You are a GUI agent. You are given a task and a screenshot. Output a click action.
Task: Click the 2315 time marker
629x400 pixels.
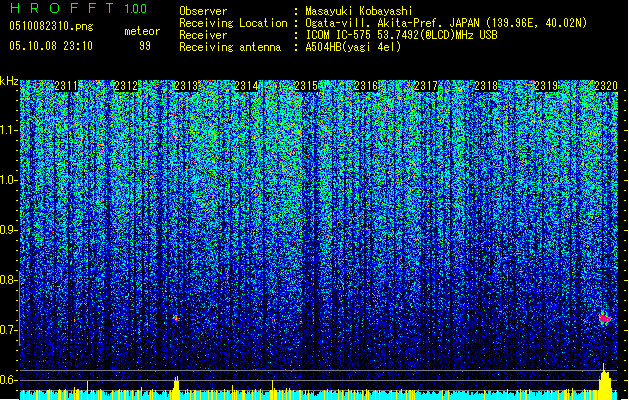click(306, 86)
